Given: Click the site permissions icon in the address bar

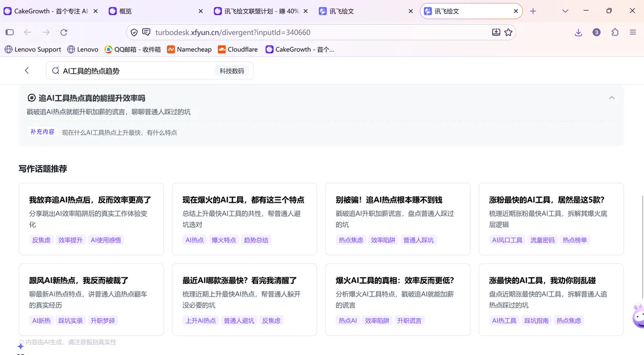Looking at the screenshot, I should pyautogui.click(x=146, y=32).
